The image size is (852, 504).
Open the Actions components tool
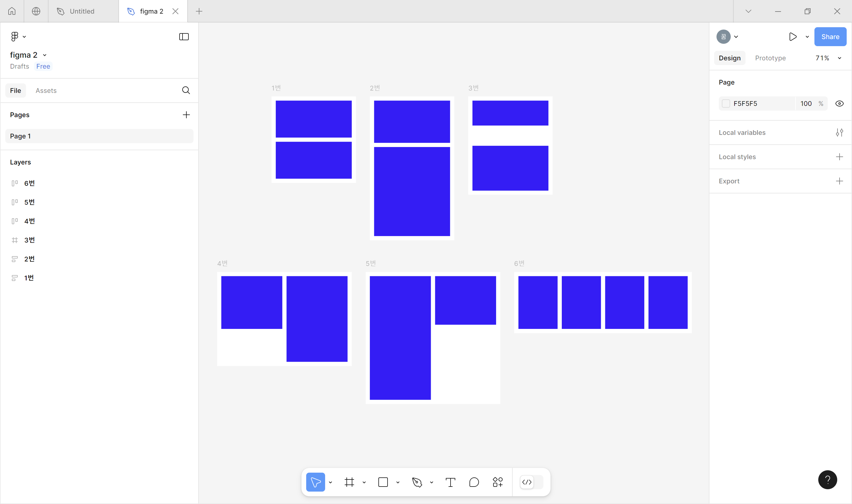pyautogui.click(x=498, y=482)
